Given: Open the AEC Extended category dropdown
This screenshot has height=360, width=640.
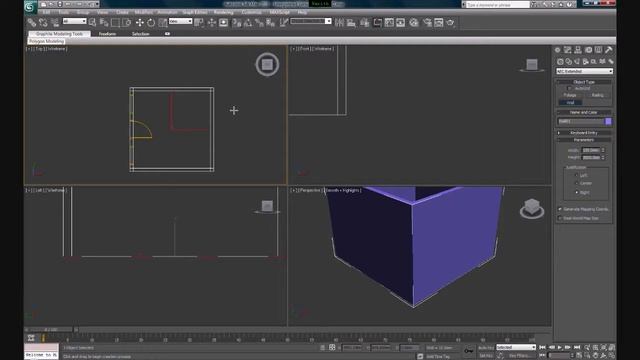Looking at the screenshot, I should click(x=584, y=71).
